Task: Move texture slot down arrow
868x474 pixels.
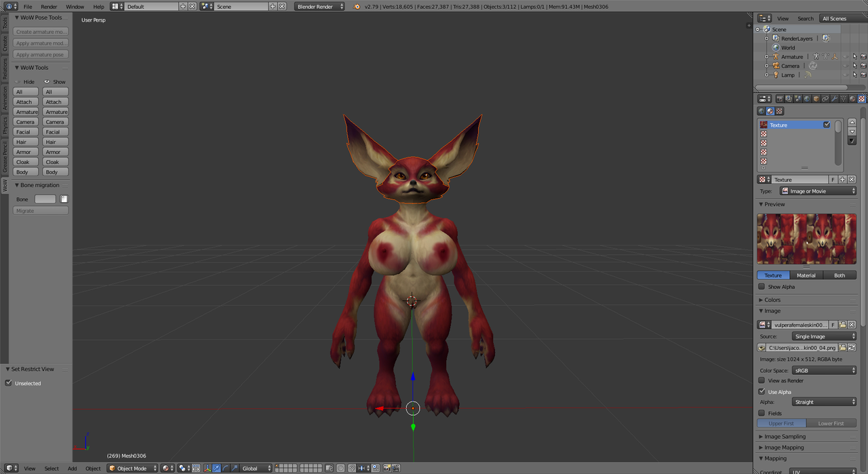Action: pos(852,132)
